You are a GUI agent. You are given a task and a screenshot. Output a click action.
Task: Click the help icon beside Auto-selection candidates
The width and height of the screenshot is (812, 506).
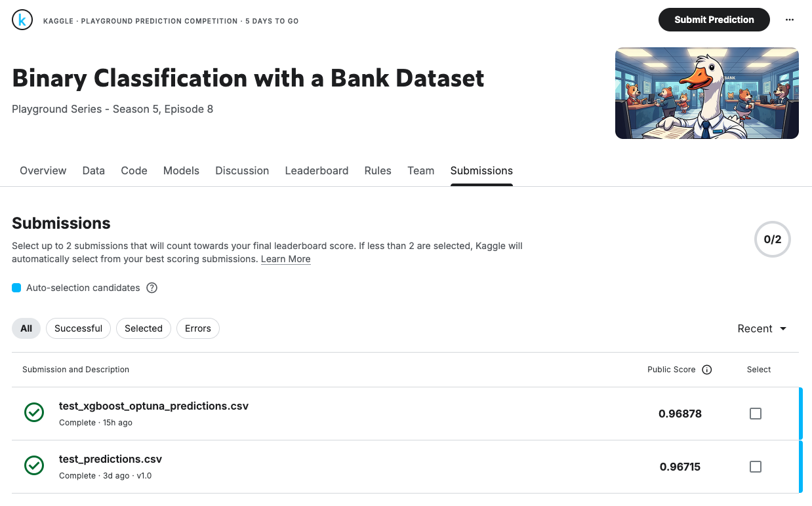(152, 288)
